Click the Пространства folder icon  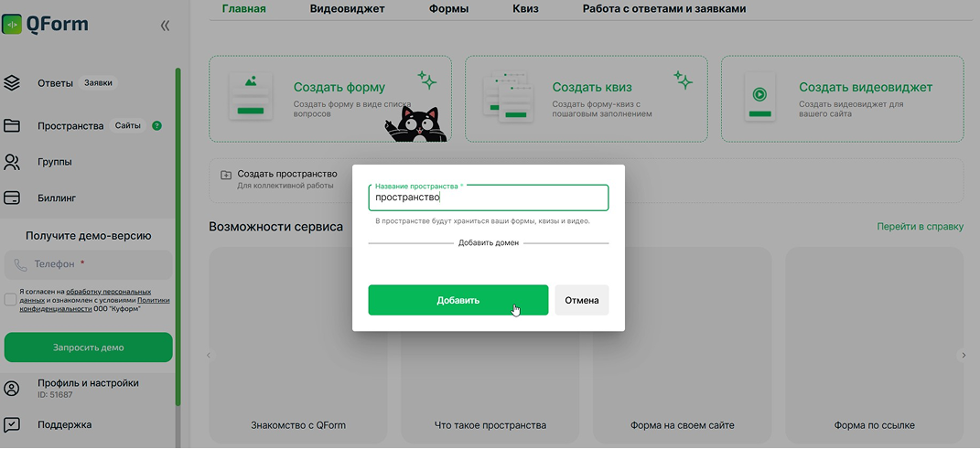[12, 126]
